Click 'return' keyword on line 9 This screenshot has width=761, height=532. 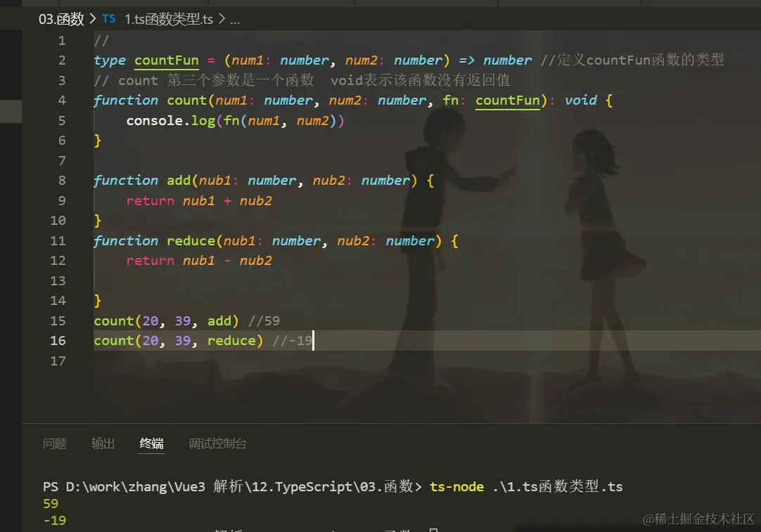[x=150, y=201]
